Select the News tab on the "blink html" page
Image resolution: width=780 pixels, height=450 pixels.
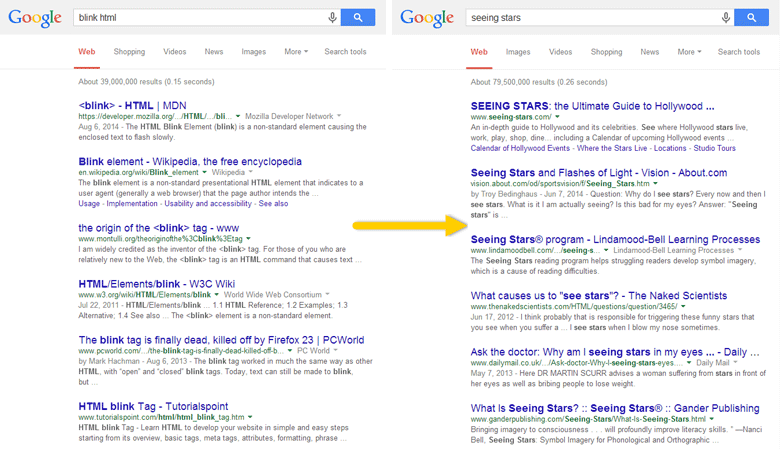214,52
